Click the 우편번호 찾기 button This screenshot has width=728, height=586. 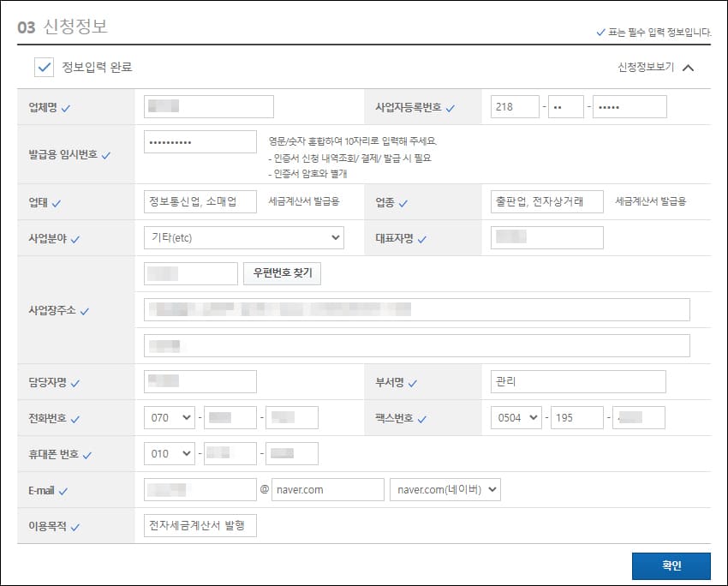283,273
